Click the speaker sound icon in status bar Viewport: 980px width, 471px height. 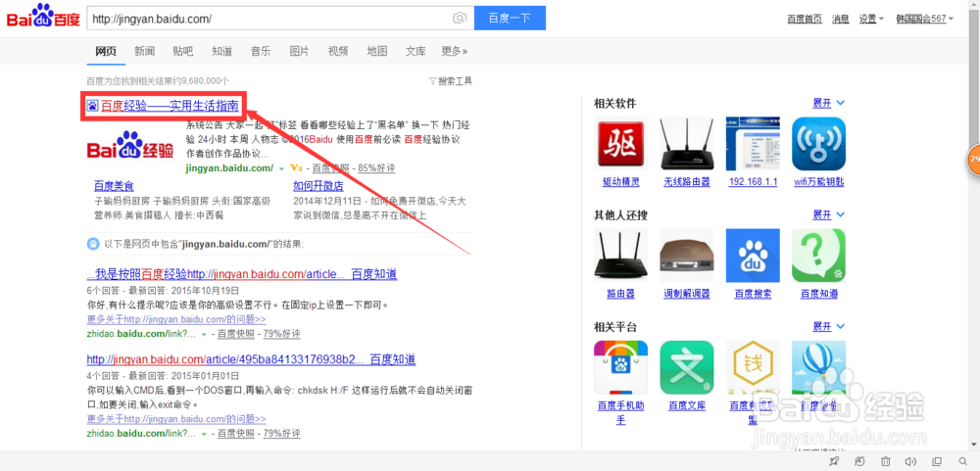(910, 461)
